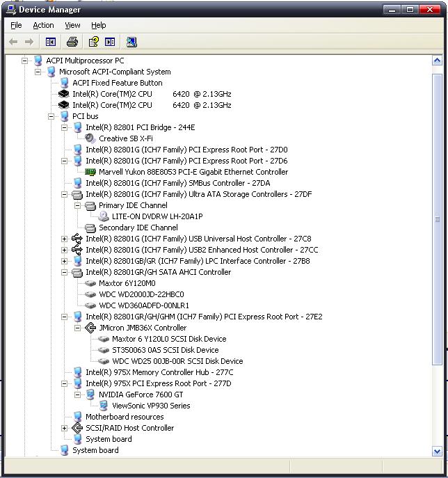Select the USB2 Enhanced Host Controller icon

(x=77, y=250)
